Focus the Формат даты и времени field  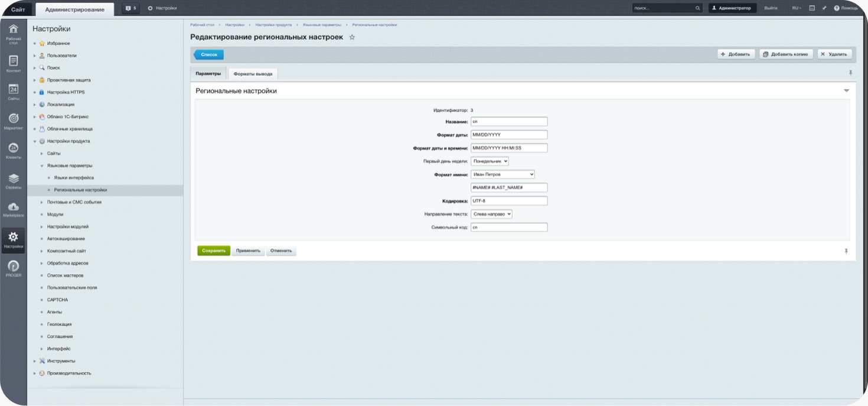click(x=509, y=148)
